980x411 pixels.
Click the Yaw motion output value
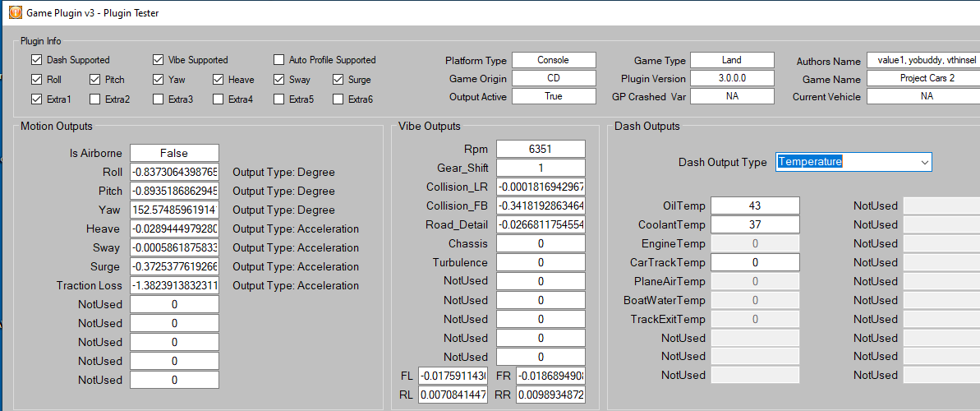pyautogui.click(x=174, y=210)
